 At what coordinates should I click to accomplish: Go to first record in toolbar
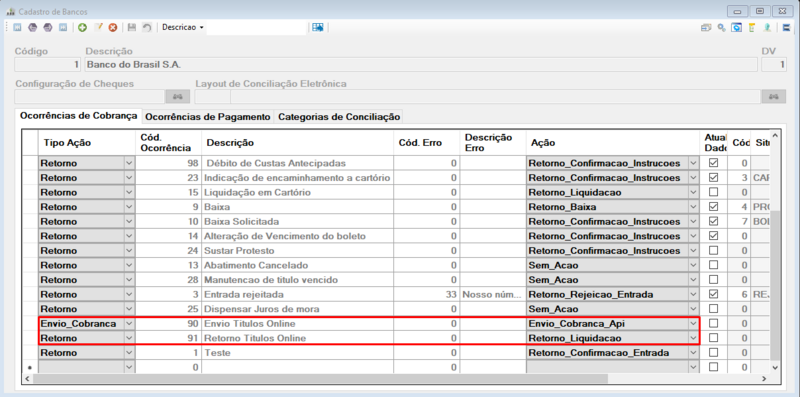(x=17, y=27)
